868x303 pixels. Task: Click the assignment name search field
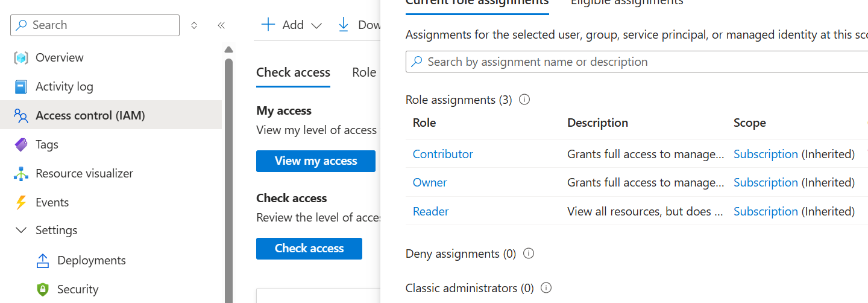coord(639,62)
